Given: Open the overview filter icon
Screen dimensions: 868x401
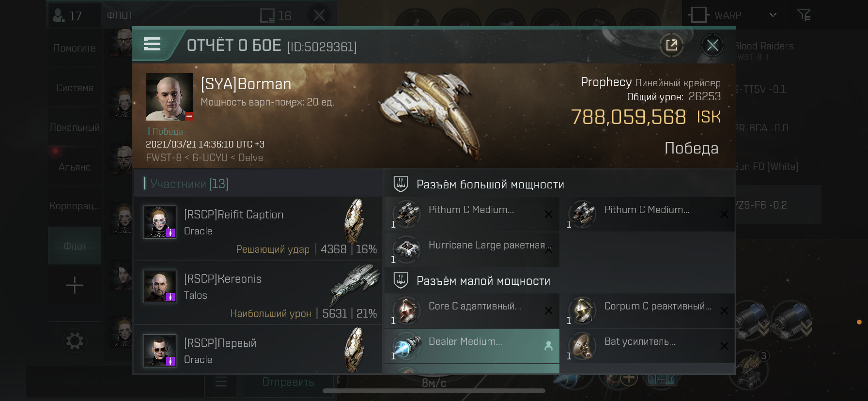Looking at the screenshot, I should tap(804, 15).
